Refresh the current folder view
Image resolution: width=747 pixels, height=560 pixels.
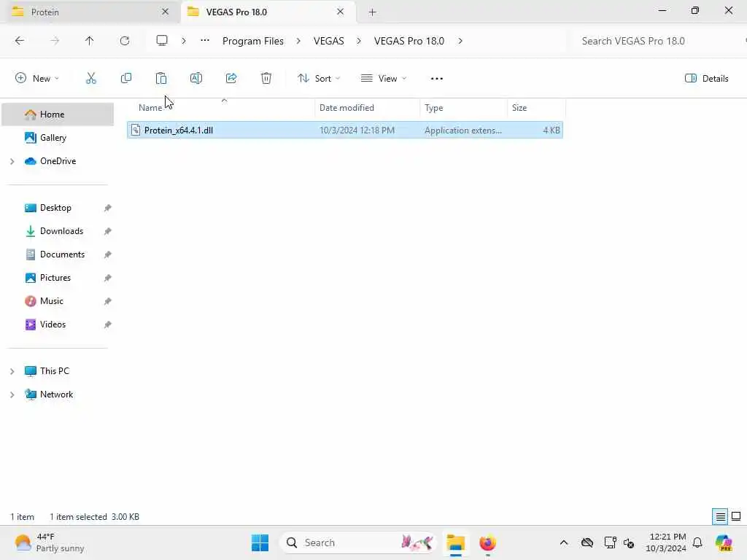coord(125,41)
